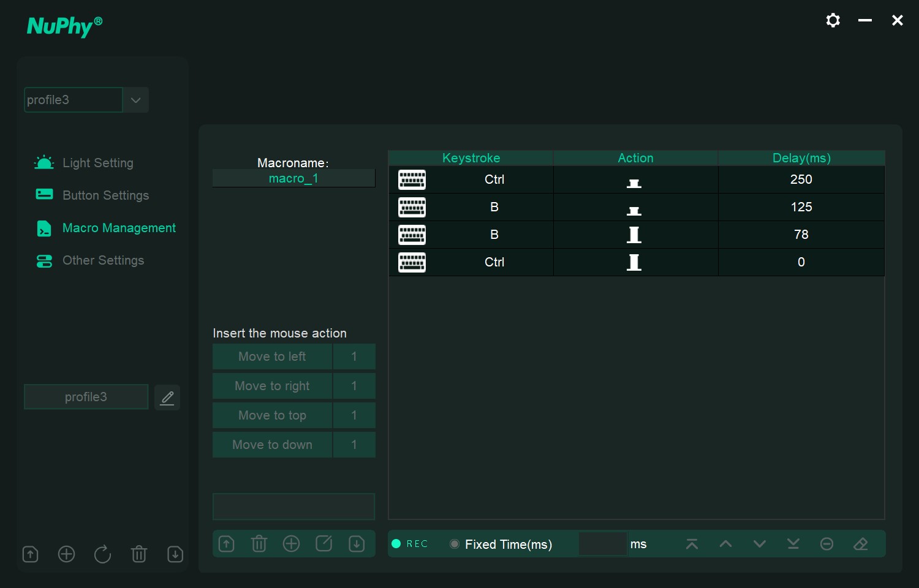Move keystroke row to top icon
The image size is (919, 588).
click(692, 544)
